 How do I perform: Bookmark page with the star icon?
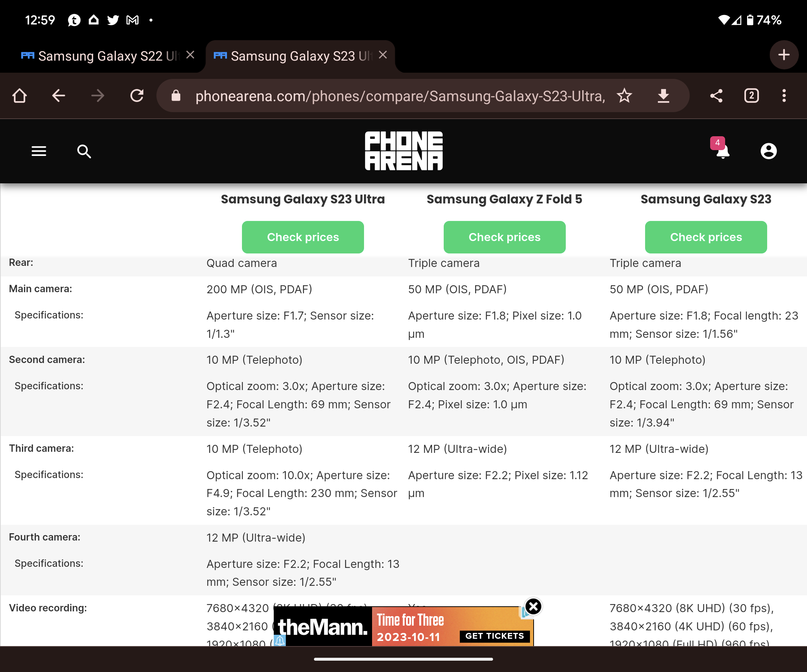[x=625, y=96]
